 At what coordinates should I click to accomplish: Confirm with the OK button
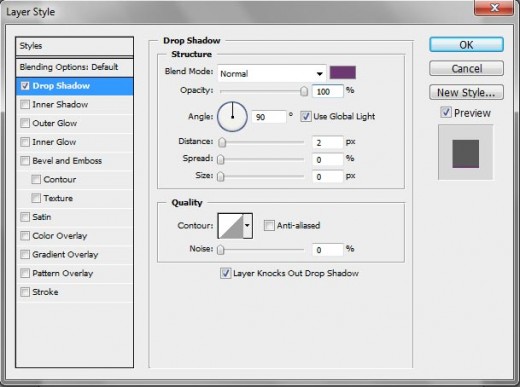pyautogui.click(x=466, y=45)
